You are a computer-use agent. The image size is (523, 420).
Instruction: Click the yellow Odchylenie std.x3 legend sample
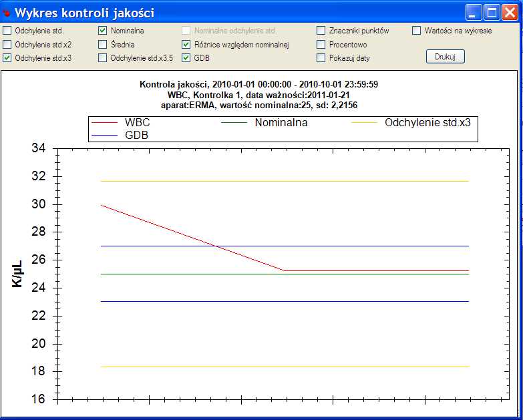pyautogui.click(x=364, y=123)
